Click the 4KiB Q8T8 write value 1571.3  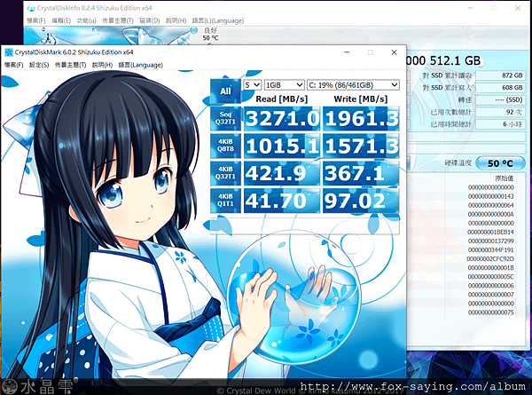(x=361, y=146)
